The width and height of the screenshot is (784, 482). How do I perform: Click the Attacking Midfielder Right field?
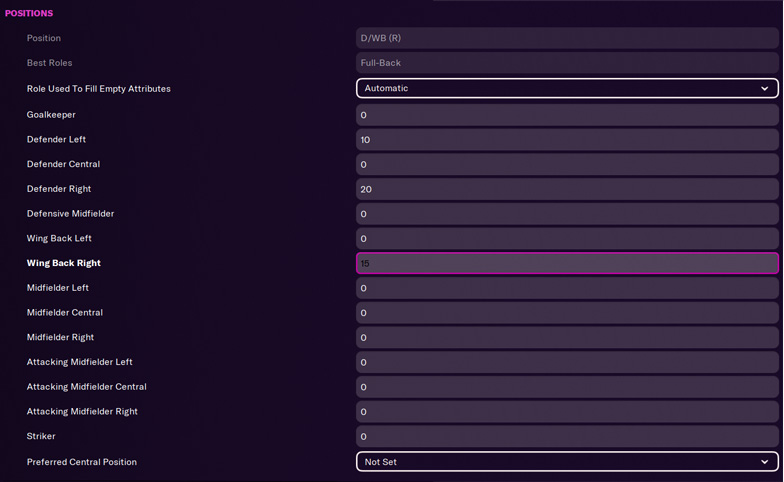point(567,412)
